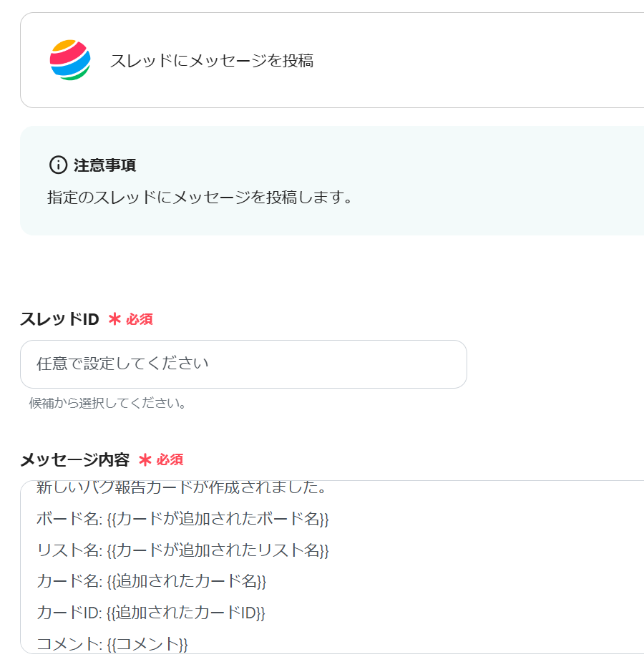Click the メッセージ内容 field label

coord(74,459)
